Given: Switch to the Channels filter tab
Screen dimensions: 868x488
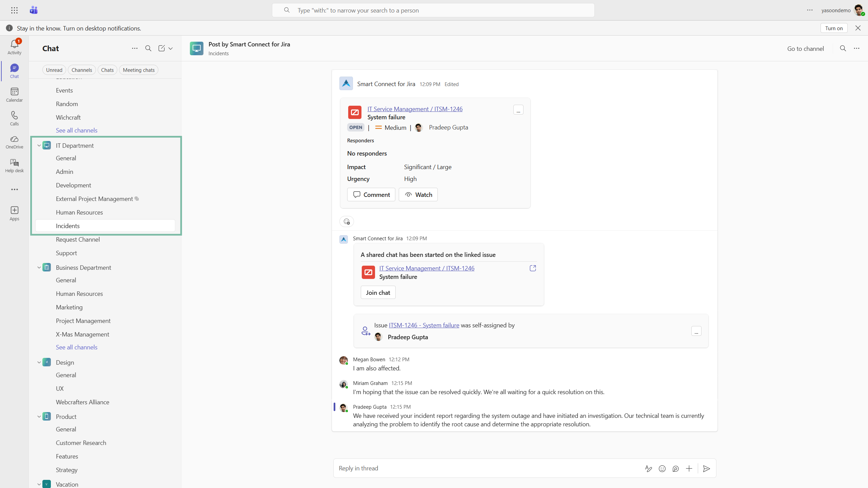Looking at the screenshot, I should (x=82, y=70).
